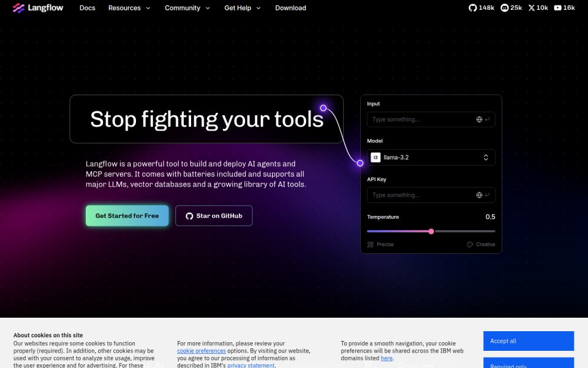Click return arrow icon in API Key field

(487, 195)
